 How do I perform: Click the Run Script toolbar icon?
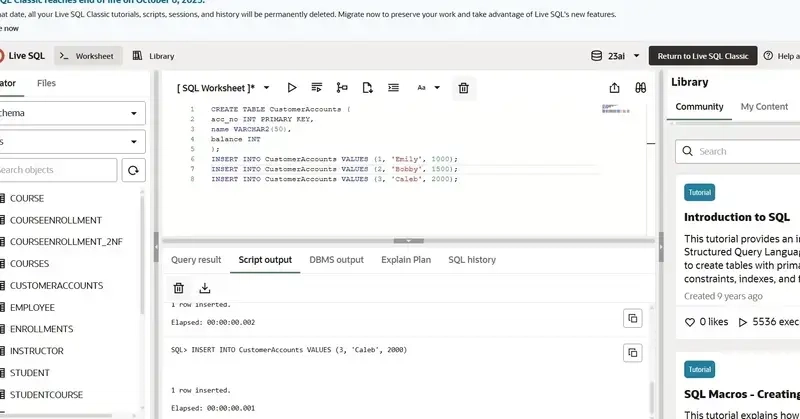(317, 88)
